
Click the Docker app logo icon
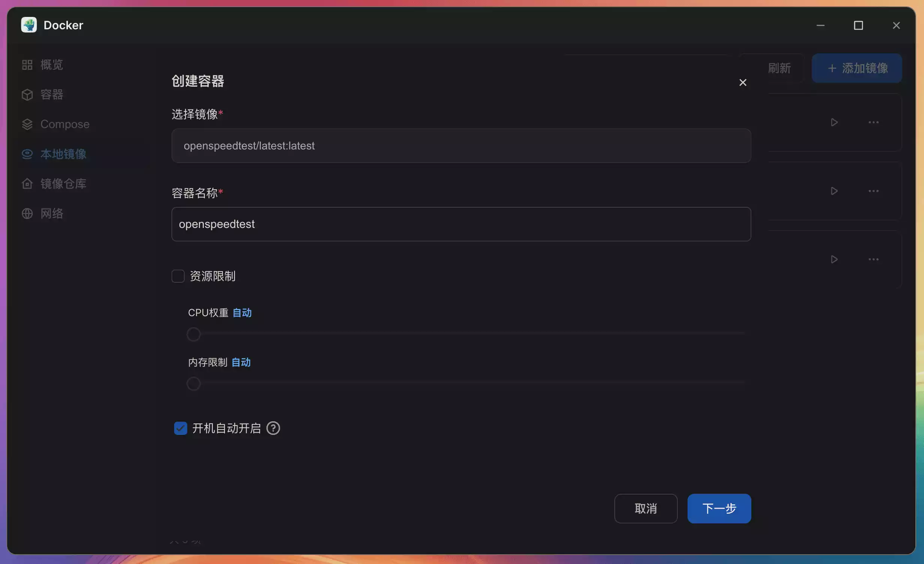pyautogui.click(x=29, y=25)
